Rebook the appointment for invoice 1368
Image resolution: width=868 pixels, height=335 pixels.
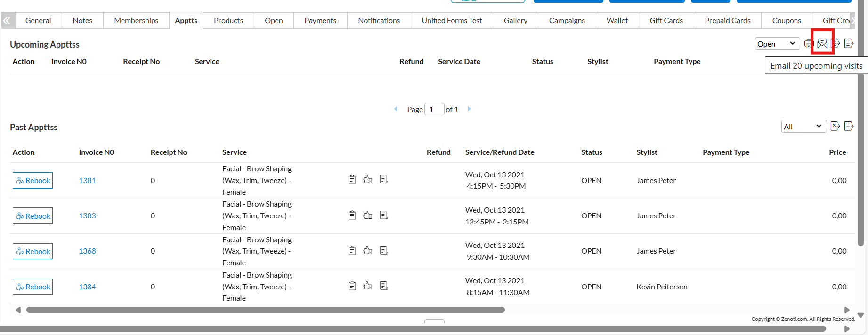32,251
